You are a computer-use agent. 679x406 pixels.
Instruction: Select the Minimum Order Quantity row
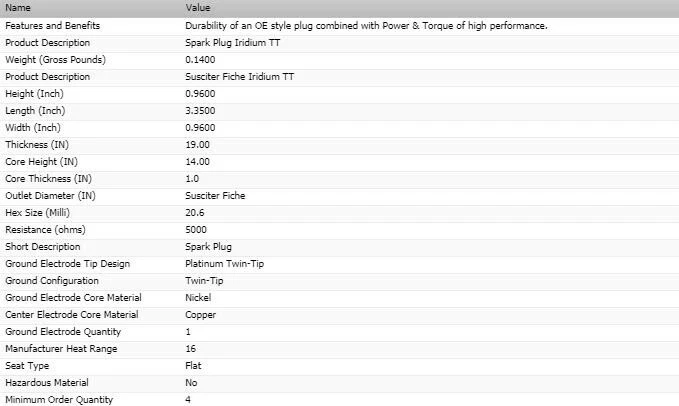click(340, 400)
